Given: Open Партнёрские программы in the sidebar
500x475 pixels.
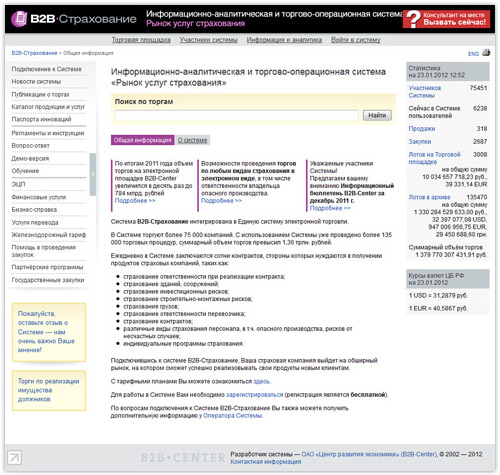Looking at the screenshot, I should click(x=47, y=267).
